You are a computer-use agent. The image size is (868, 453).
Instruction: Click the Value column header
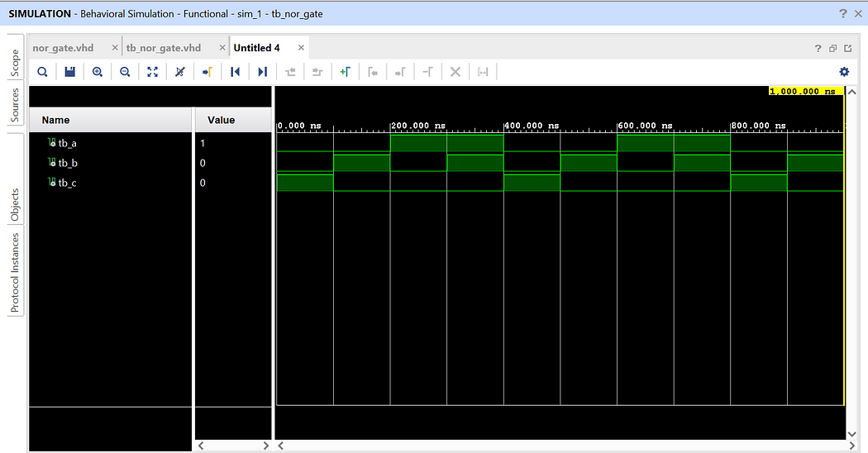click(233, 120)
